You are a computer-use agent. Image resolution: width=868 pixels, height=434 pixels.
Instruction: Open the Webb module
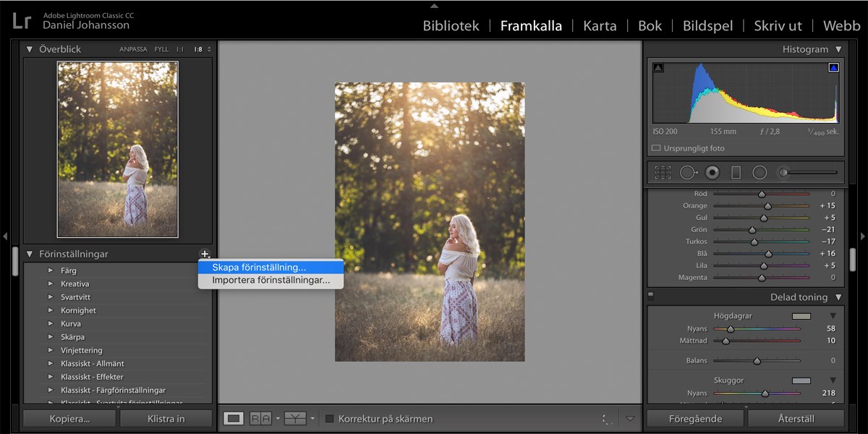[x=841, y=25]
